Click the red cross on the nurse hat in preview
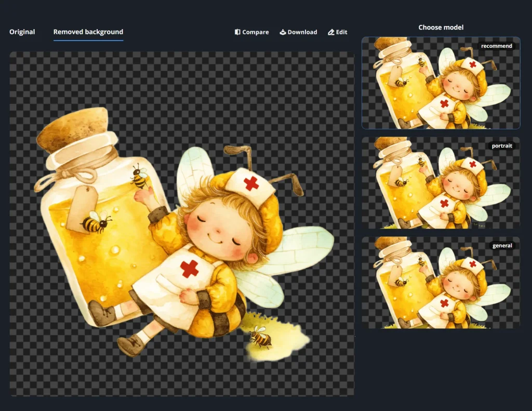This screenshot has height=411, width=532. [251, 183]
